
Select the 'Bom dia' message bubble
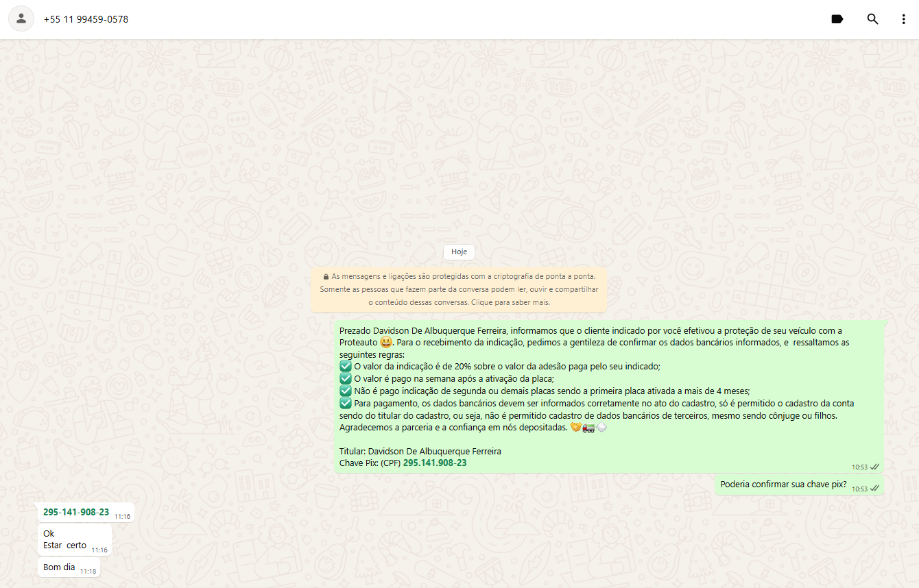(59, 567)
